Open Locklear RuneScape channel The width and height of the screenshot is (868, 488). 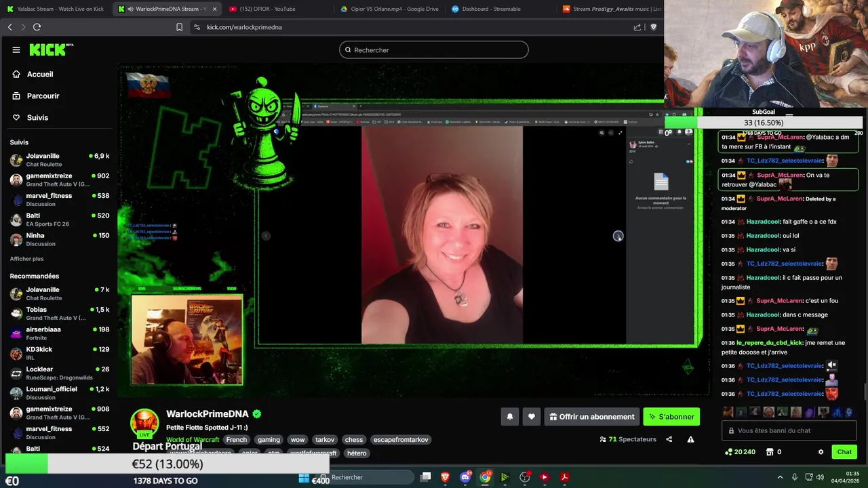pos(59,373)
